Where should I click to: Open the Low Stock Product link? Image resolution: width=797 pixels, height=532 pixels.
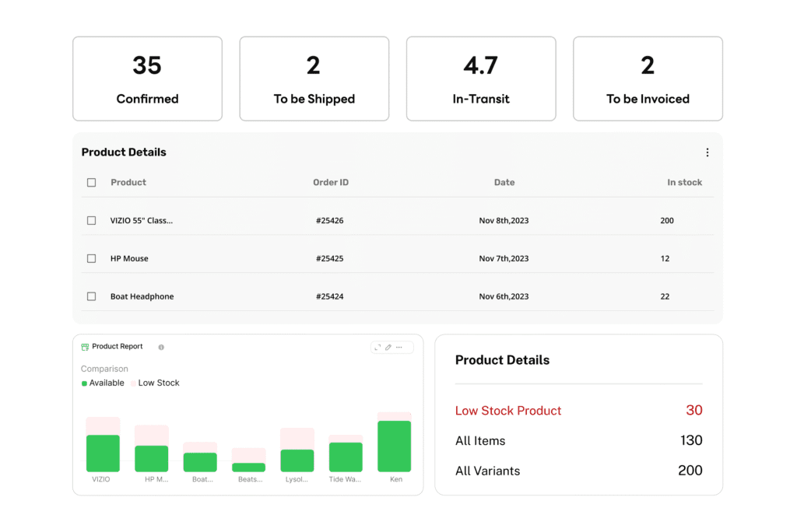[508, 410]
